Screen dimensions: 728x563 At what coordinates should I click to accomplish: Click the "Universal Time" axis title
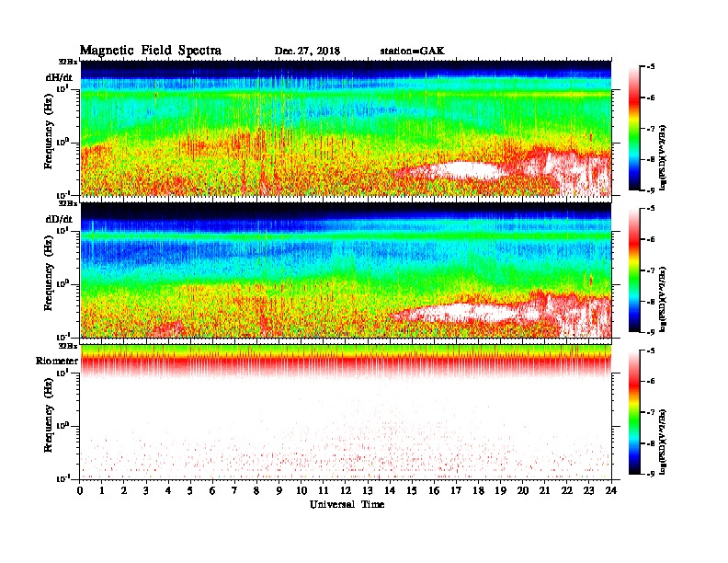[x=347, y=504]
